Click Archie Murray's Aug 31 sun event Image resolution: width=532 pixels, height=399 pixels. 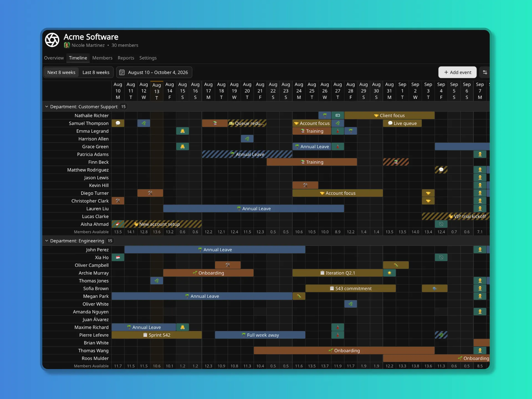pyautogui.click(x=389, y=273)
